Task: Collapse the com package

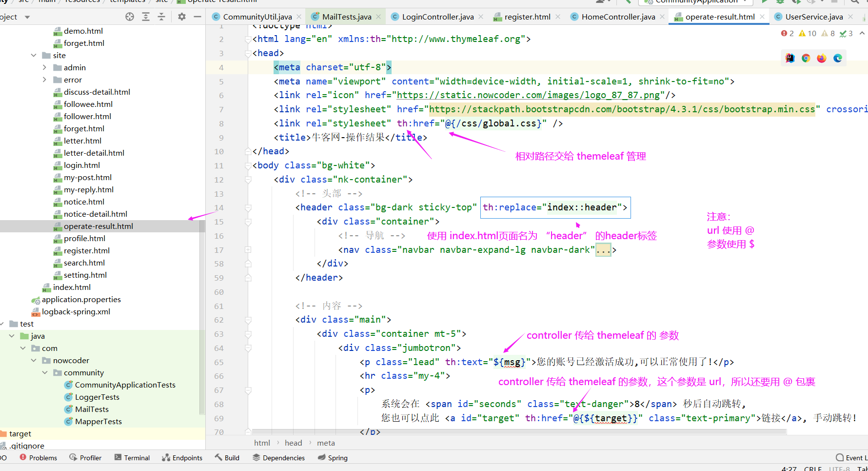Action: pyautogui.click(x=23, y=348)
